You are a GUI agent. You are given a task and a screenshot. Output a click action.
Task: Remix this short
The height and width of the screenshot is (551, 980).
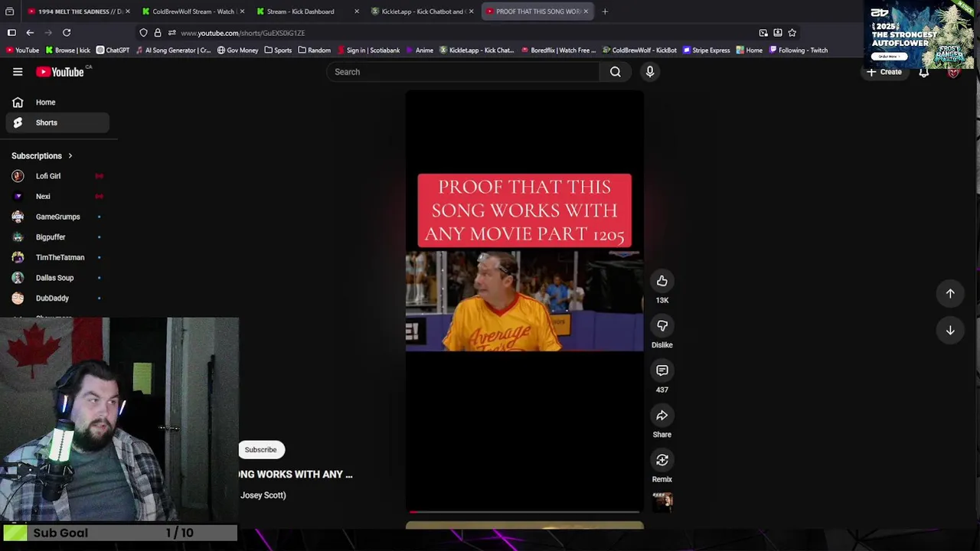662,460
